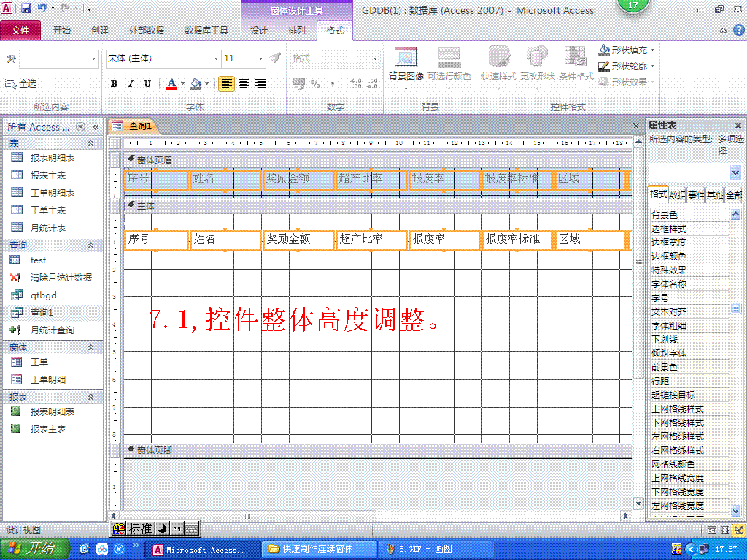Screen dimensions: 747x560
Task: Click the Windows 开始 start button
Action: (x=34, y=549)
